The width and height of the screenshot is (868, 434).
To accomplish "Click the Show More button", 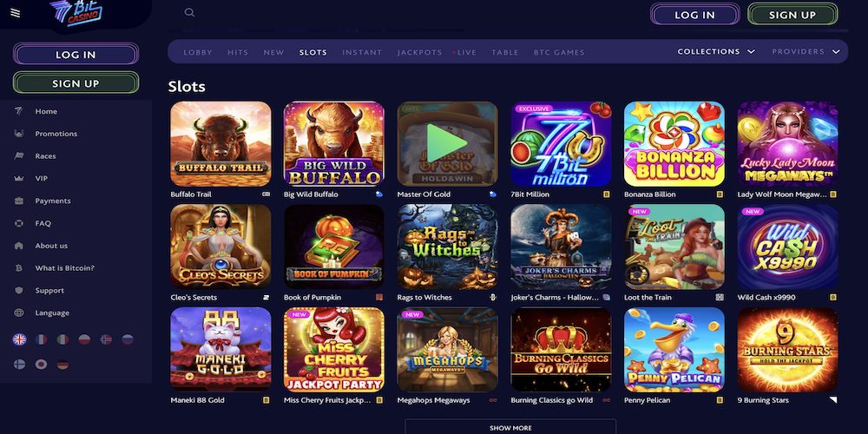I will 510,427.
